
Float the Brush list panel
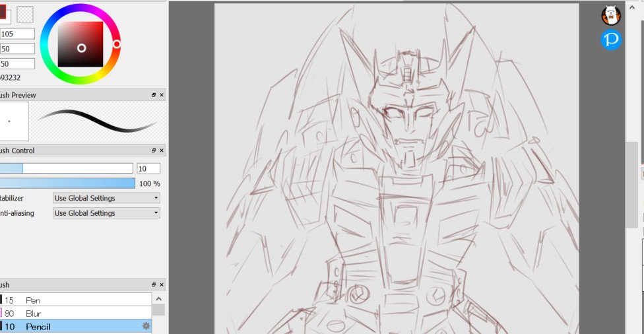click(x=154, y=284)
